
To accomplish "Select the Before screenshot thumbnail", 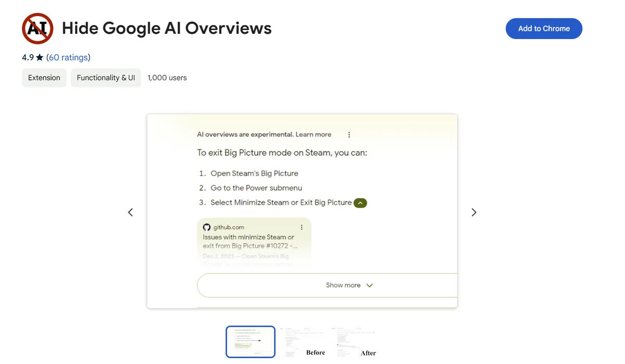I will [304, 342].
